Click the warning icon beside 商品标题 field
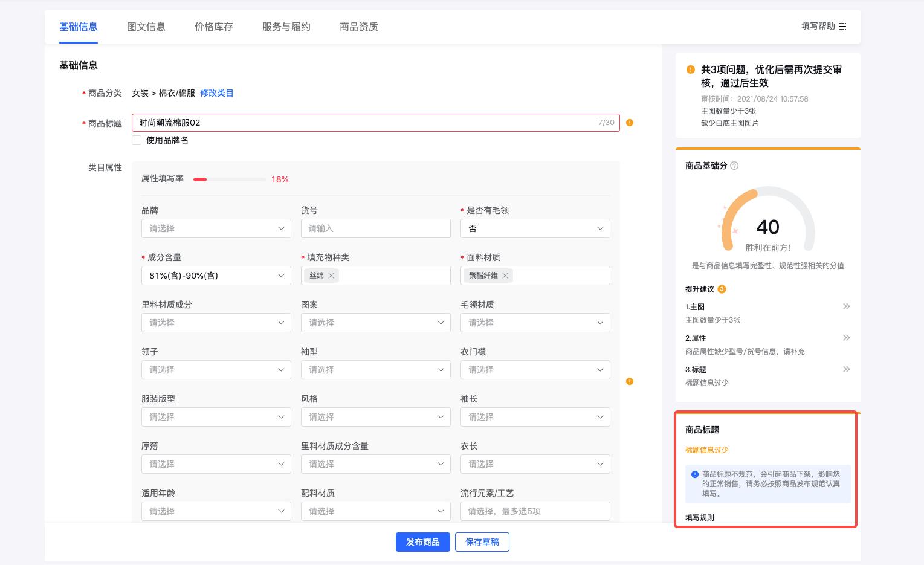The image size is (924, 565). 630,123
